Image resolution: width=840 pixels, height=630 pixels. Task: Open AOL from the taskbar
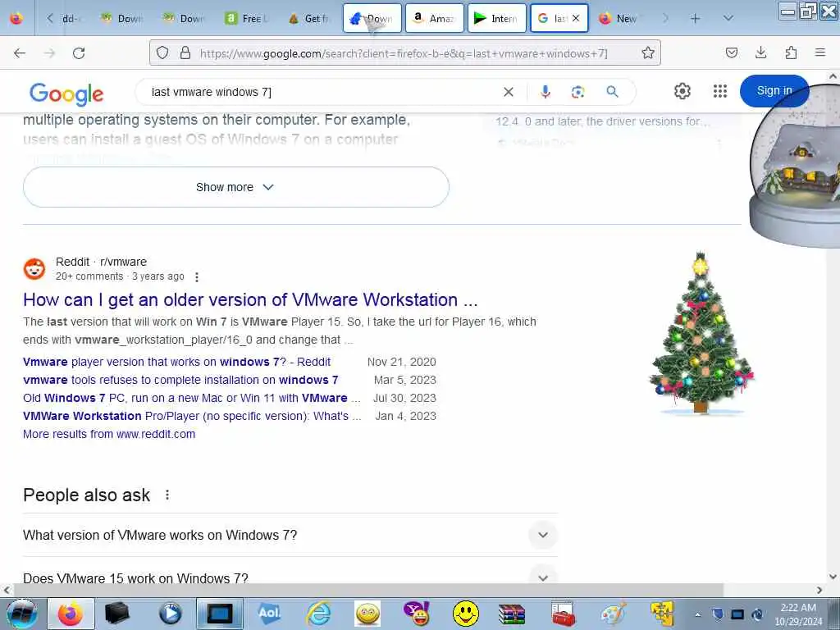tap(268, 614)
